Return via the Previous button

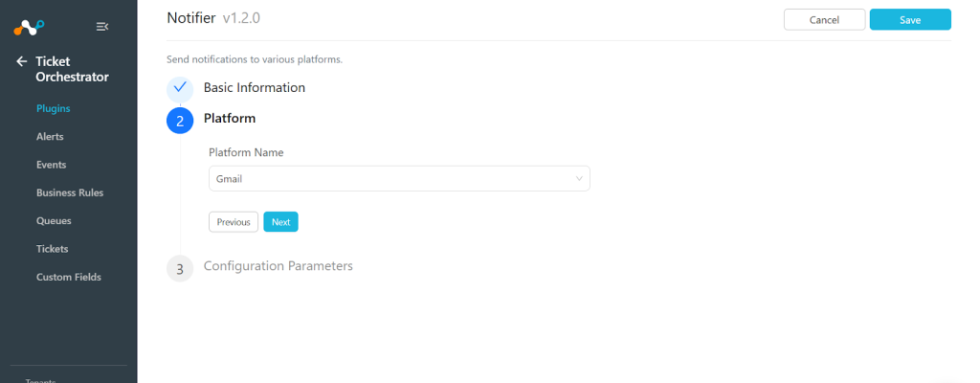pos(234,221)
